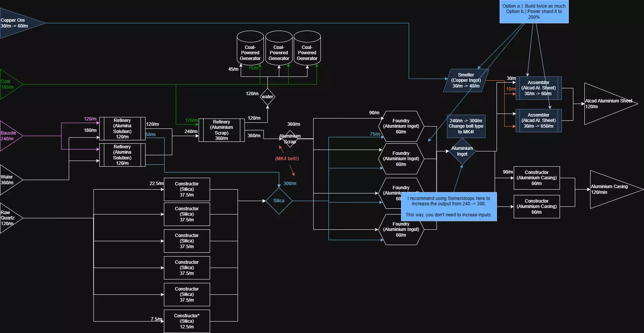This screenshot has height=333, width=644.
Task: Click the Aluminium Ingot diamond node
Action: pyautogui.click(x=462, y=151)
